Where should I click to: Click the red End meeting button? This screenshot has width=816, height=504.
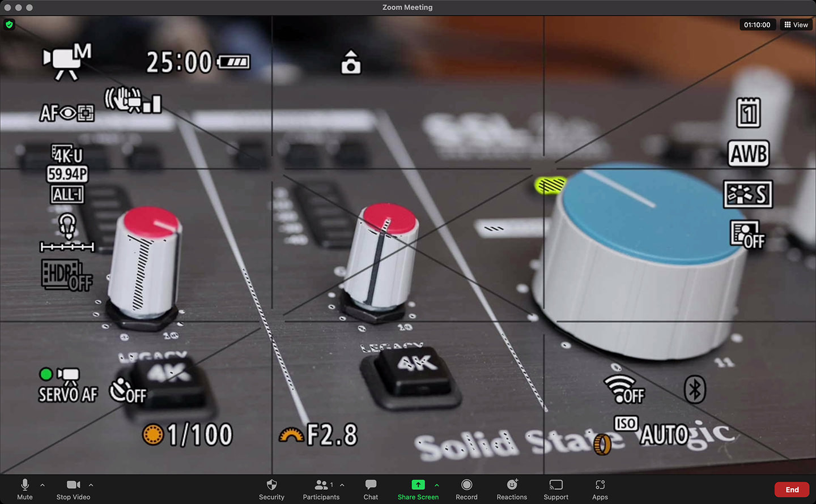click(792, 490)
